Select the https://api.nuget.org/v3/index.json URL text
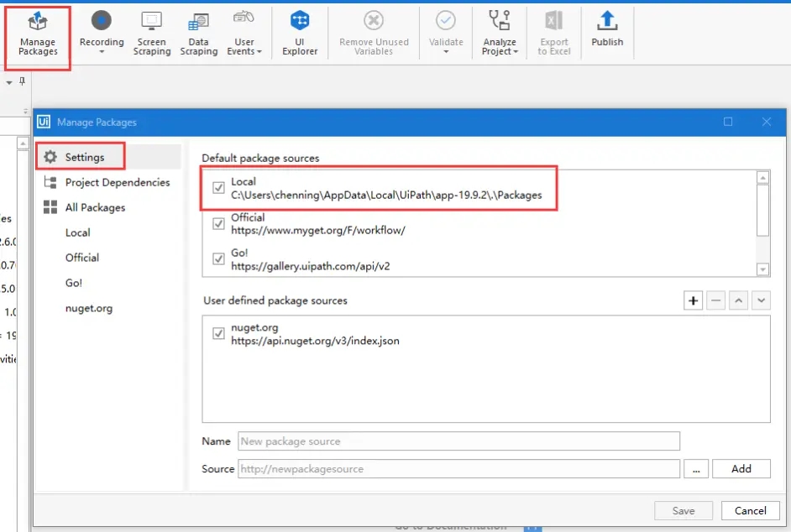The height and width of the screenshot is (532, 791). pyautogui.click(x=315, y=341)
